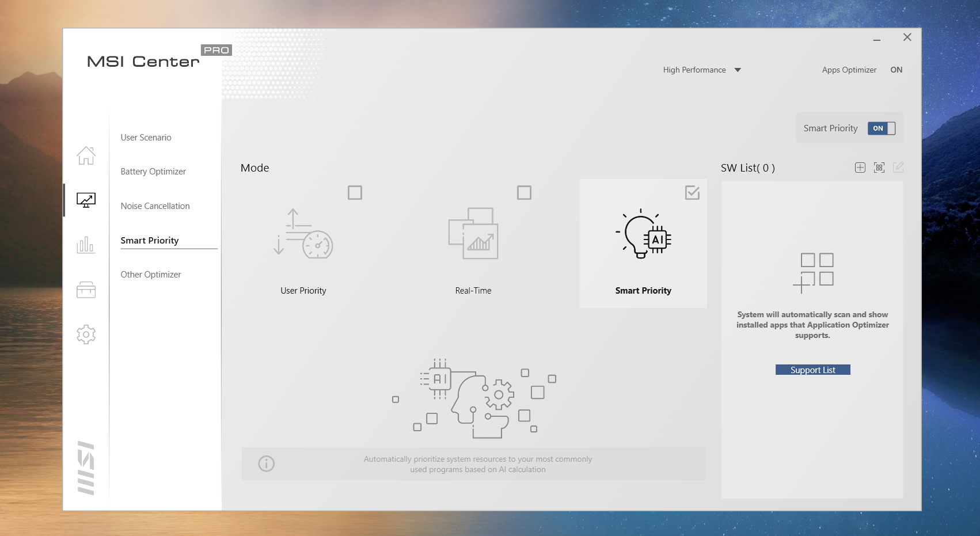
Task: Click the 'System will automatically scan' message
Action: pos(813,325)
